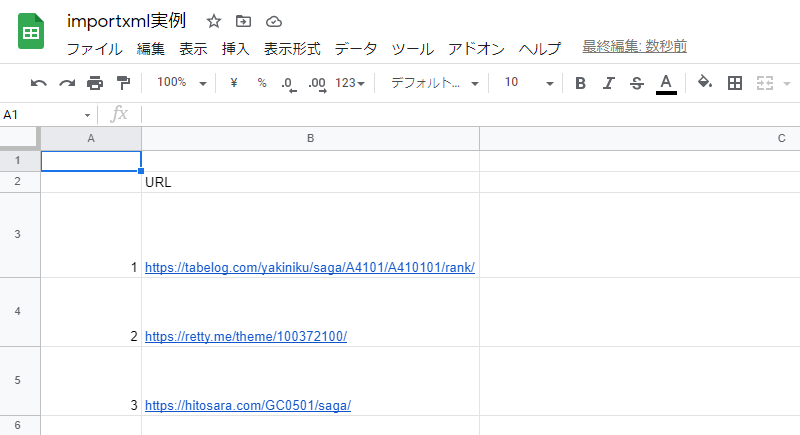
Task: Open the fill color picker
Action: tap(705, 82)
